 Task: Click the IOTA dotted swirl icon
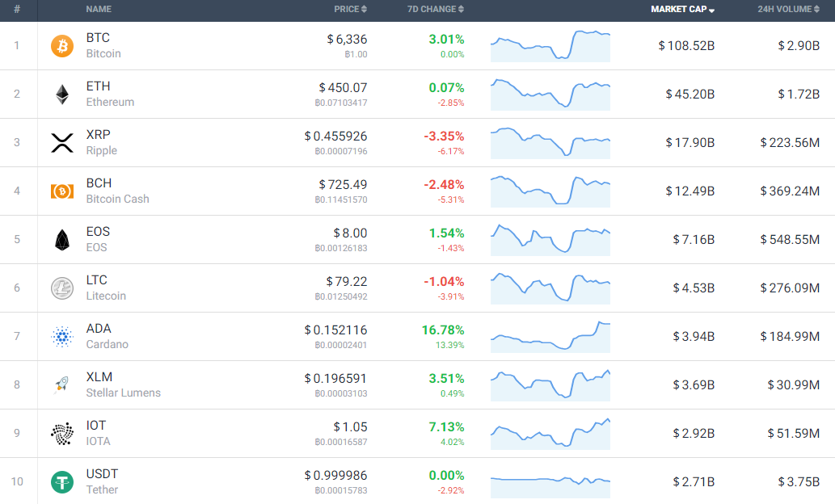tap(62, 433)
